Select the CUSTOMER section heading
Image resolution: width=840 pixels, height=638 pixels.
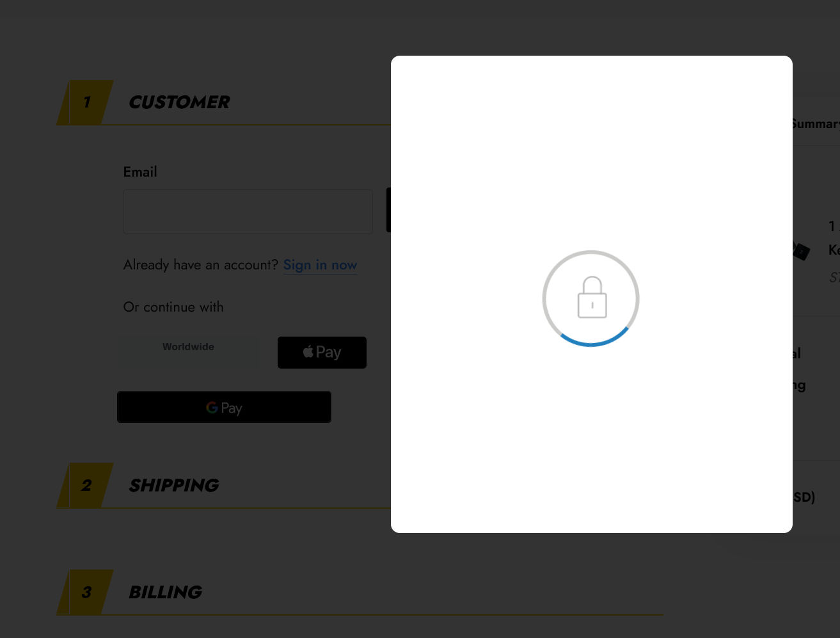tap(179, 102)
